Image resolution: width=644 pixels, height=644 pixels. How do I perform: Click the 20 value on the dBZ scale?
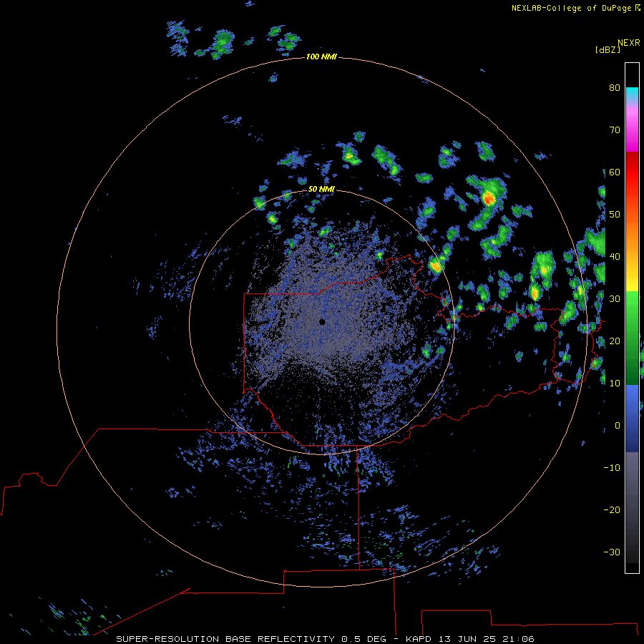(x=615, y=341)
